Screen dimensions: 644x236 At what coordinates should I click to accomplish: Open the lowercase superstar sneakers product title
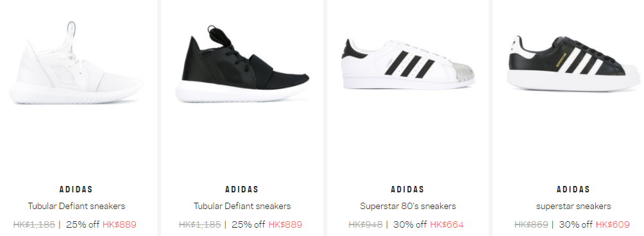[573, 206]
